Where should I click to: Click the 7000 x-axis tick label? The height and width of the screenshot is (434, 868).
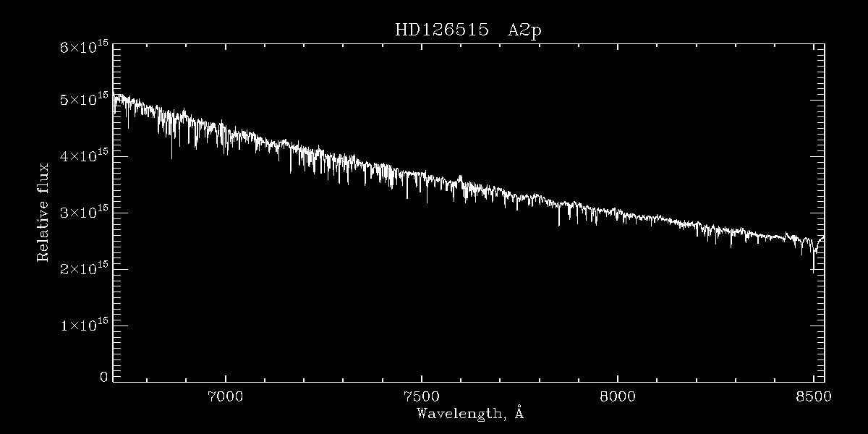point(226,396)
